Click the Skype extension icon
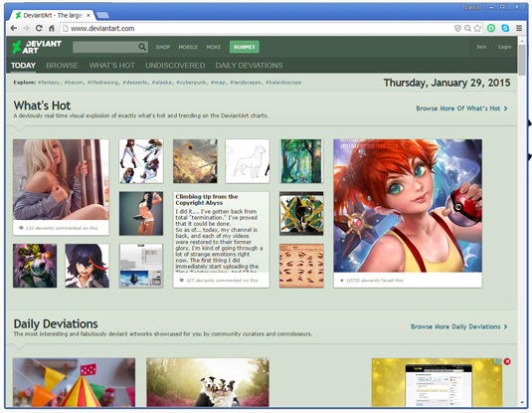Screen dimensions: 532x413 tap(505, 28)
